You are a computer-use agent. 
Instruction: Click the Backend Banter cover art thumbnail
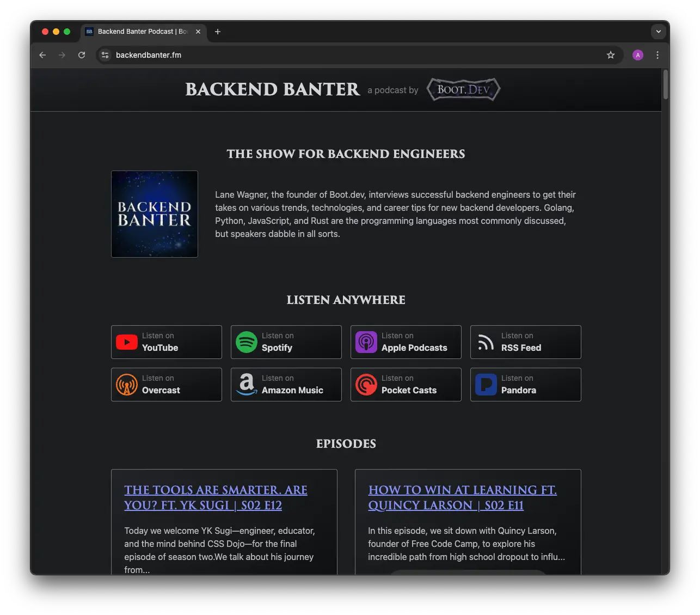point(155,214)
